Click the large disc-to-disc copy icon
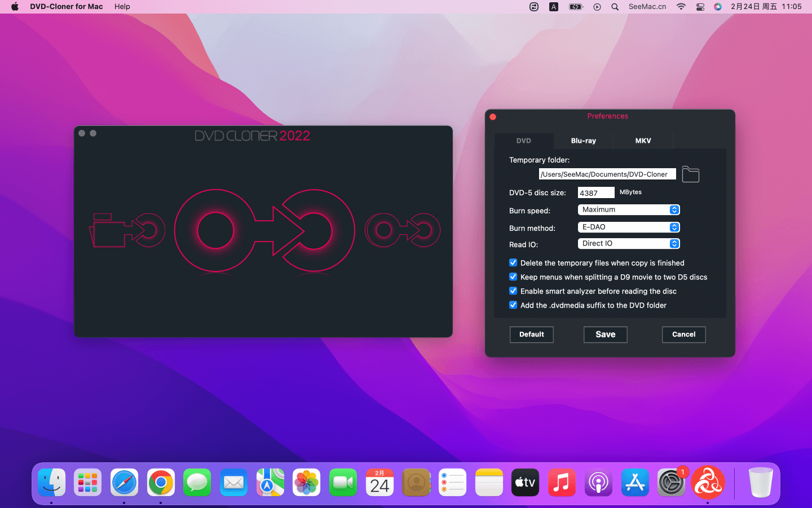This screenshot has width=812, height=508. [x=264, y=230]
